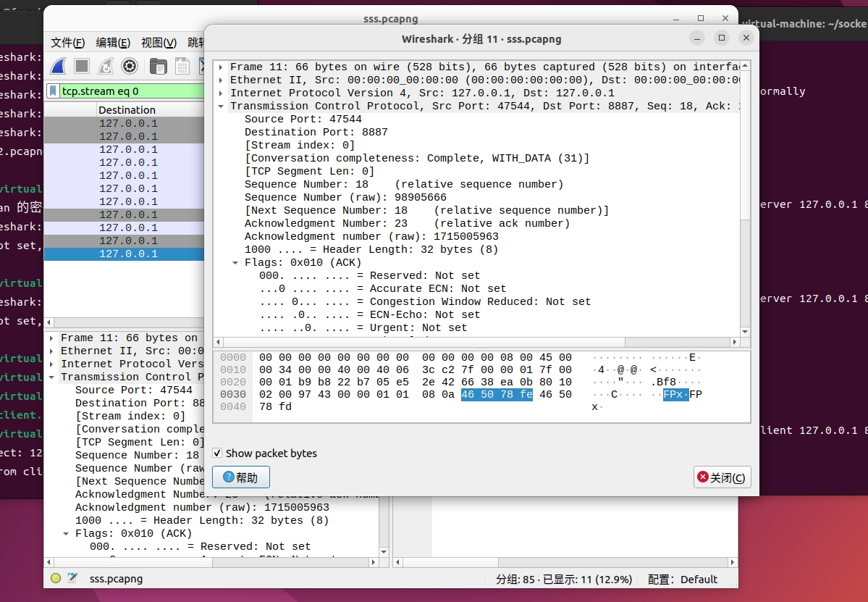Click highlighted hex bytes 46 50 78 fe
Viewport: 868px width, 602px height.
coord(497,394)
